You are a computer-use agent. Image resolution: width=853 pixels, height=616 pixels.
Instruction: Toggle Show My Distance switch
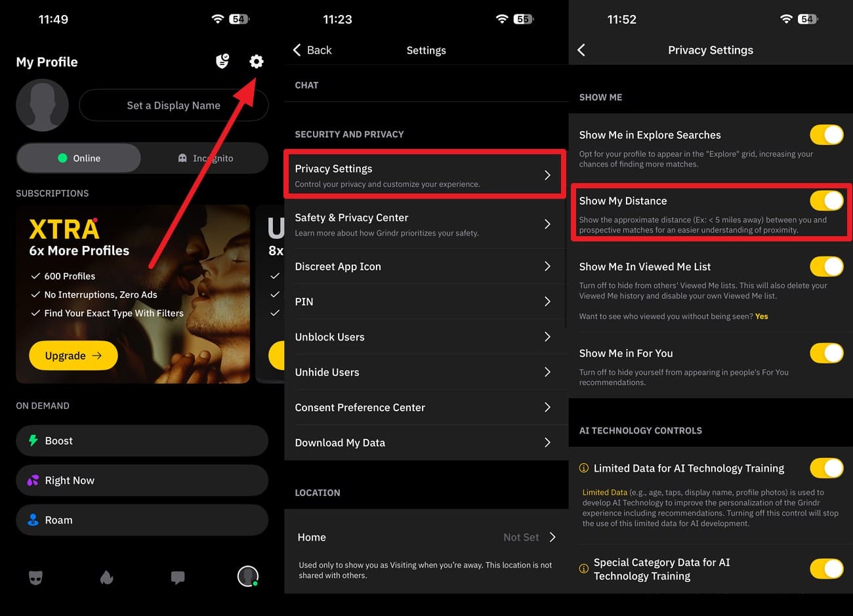pyautogui.click(x=827, y=200)
